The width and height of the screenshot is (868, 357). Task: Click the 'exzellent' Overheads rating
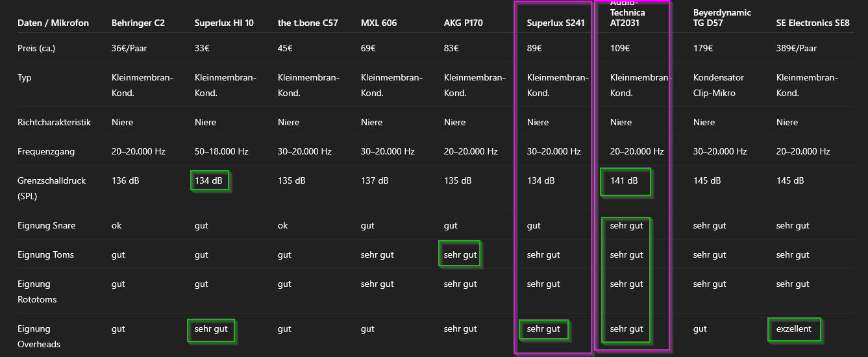tap(794, 328)
